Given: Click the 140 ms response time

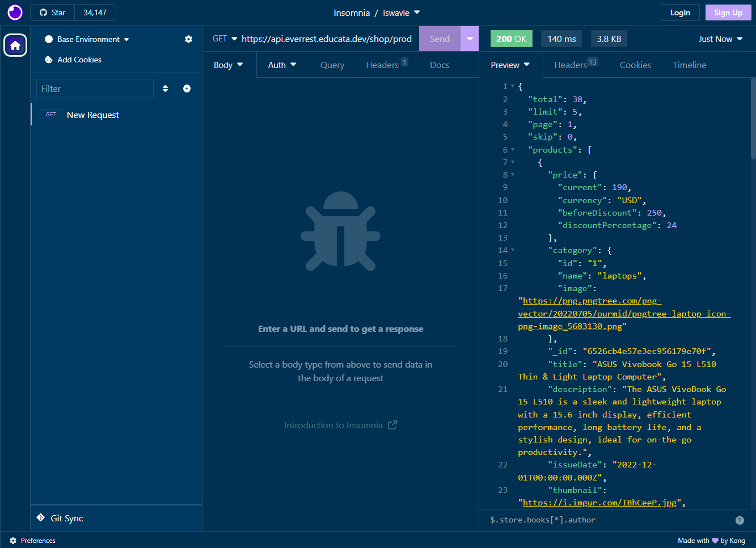Looking at the screenshot, I should (x=562, y=39).
